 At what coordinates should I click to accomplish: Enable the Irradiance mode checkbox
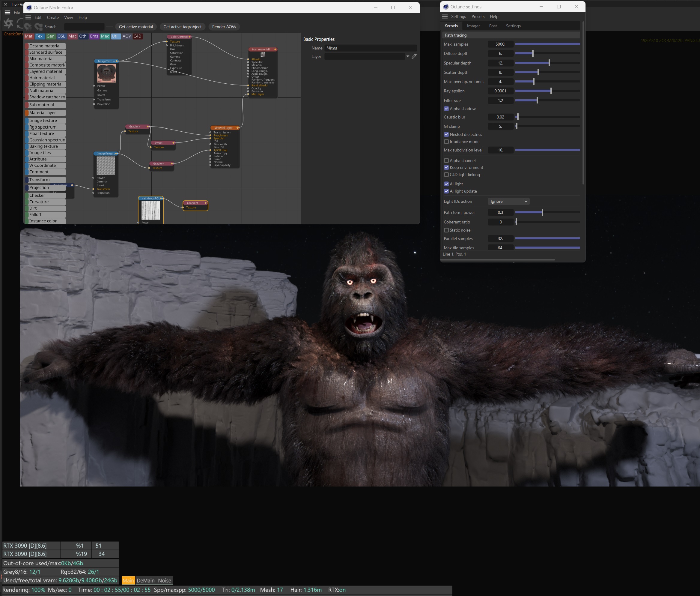click(446, 142)
